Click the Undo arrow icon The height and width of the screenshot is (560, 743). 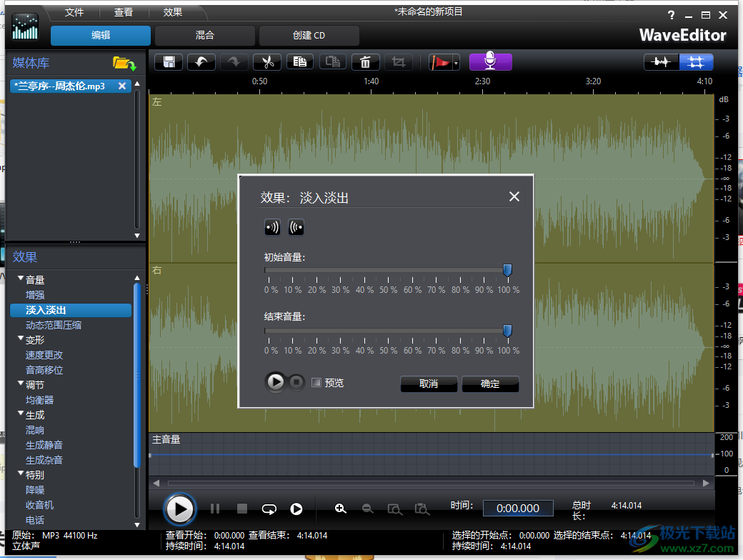[201, 62]
